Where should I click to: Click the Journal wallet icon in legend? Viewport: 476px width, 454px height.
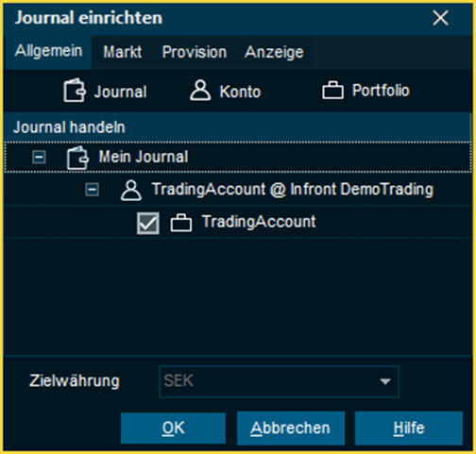(x=75, y=91)
